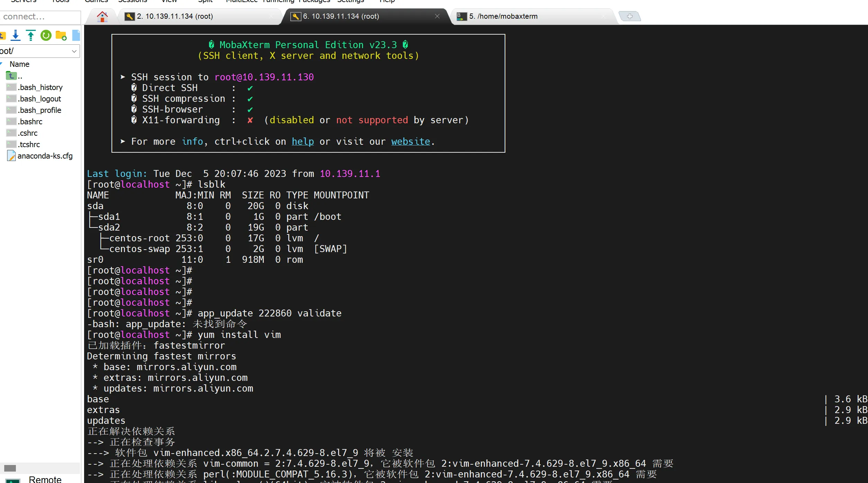The width and height of the screenshot is (868, 483).
Task: Click the Remote monitoring icon
Action: coord(13,480)
